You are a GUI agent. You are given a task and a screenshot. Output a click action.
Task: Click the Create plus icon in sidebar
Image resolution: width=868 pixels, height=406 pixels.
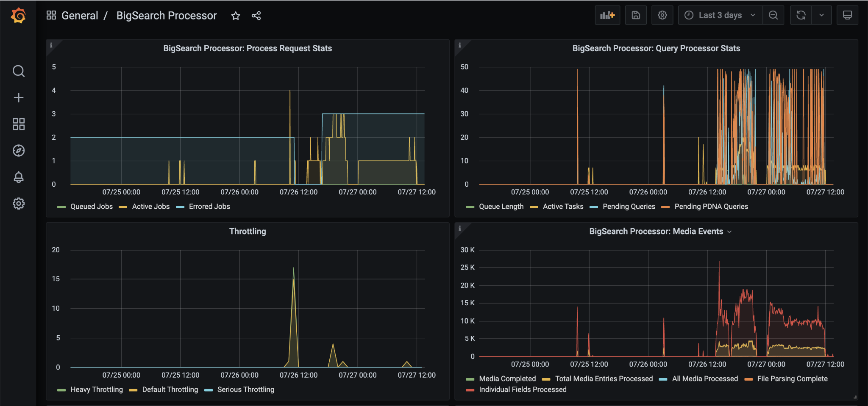[18, 98]
